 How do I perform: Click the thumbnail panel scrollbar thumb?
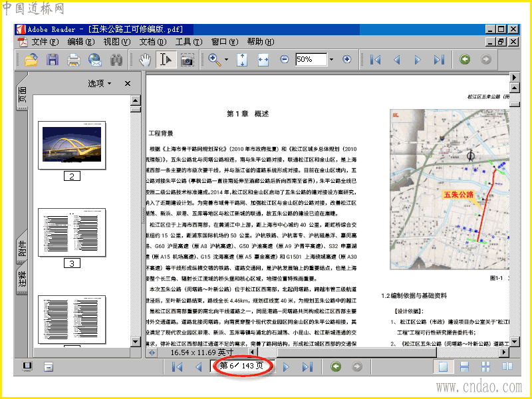136,109
